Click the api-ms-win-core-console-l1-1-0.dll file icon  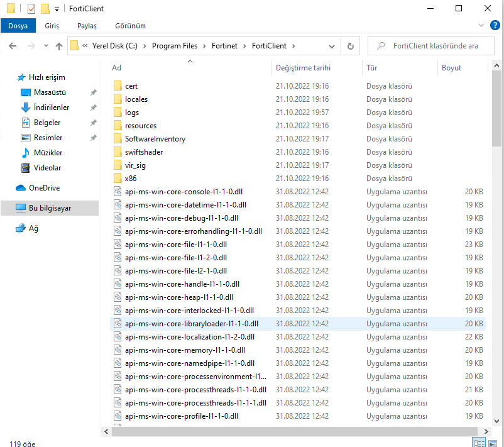118,191
